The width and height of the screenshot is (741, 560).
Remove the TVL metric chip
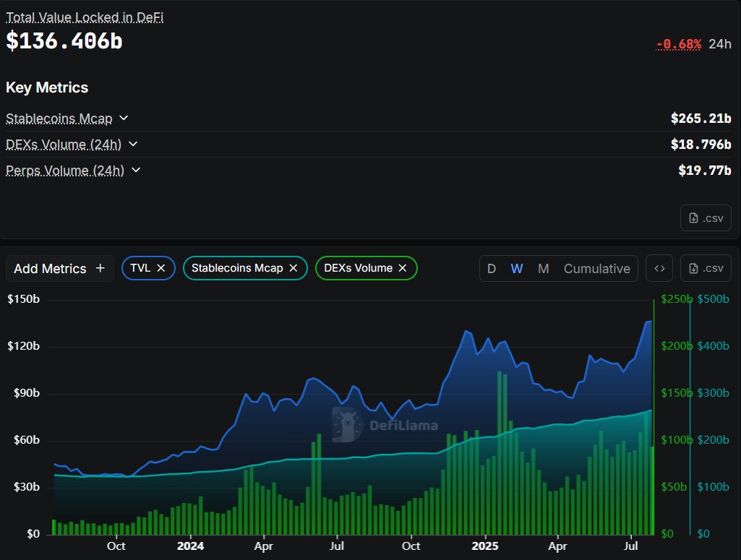point(160,268)
